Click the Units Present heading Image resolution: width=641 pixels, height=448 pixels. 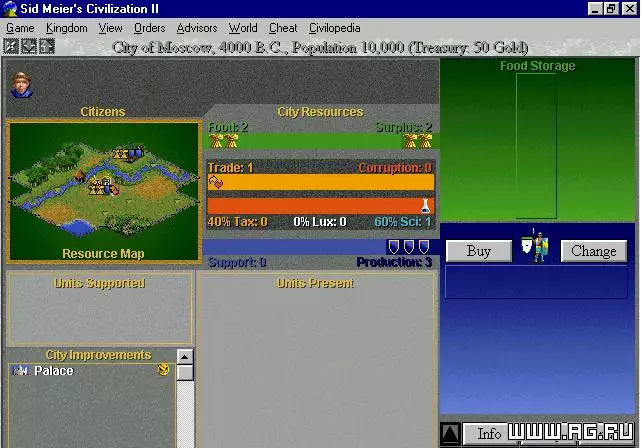315,283
